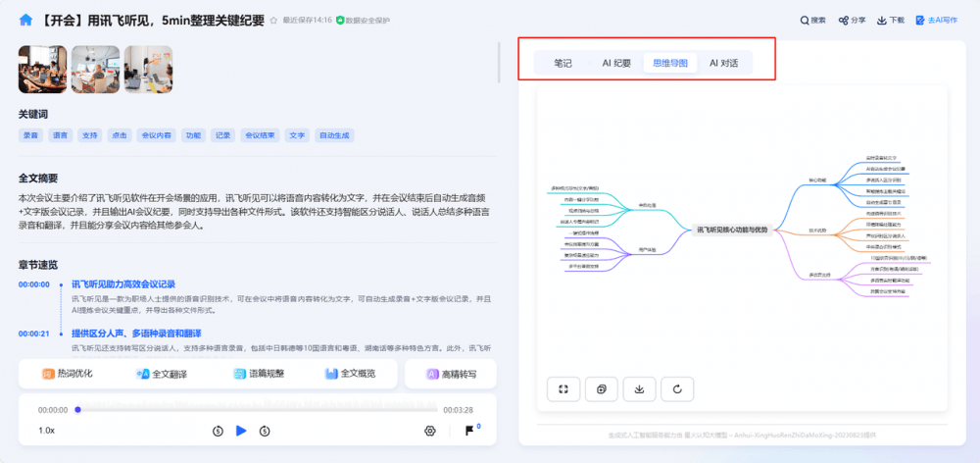
Task: Click the 关键词 heading
Action: [33, 115]
